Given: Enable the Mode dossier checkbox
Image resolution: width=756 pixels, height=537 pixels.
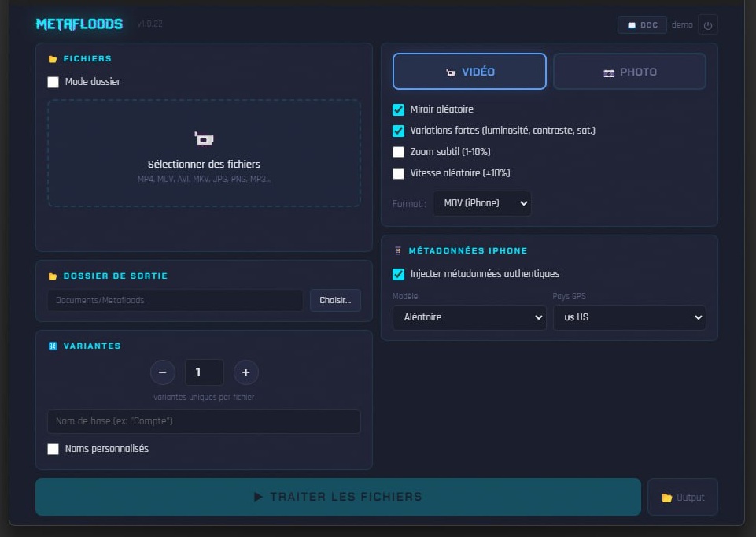Looking at the screenshot, I should coord(53,81).
